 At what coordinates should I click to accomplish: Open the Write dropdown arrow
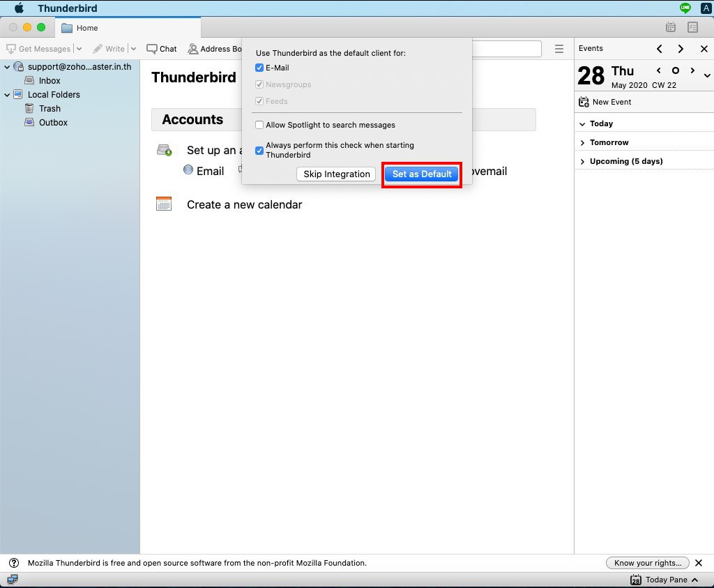tap(133, 49)
